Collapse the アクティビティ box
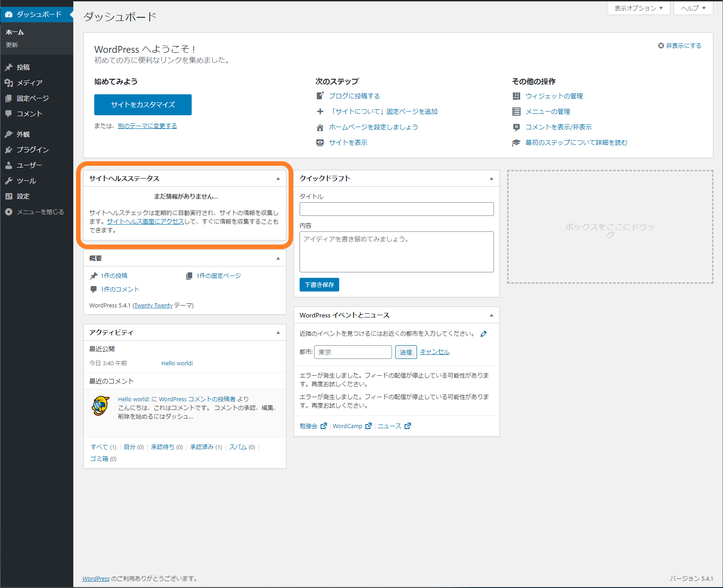723x588 pixels. pyautogui.click(x=278, y=332)
